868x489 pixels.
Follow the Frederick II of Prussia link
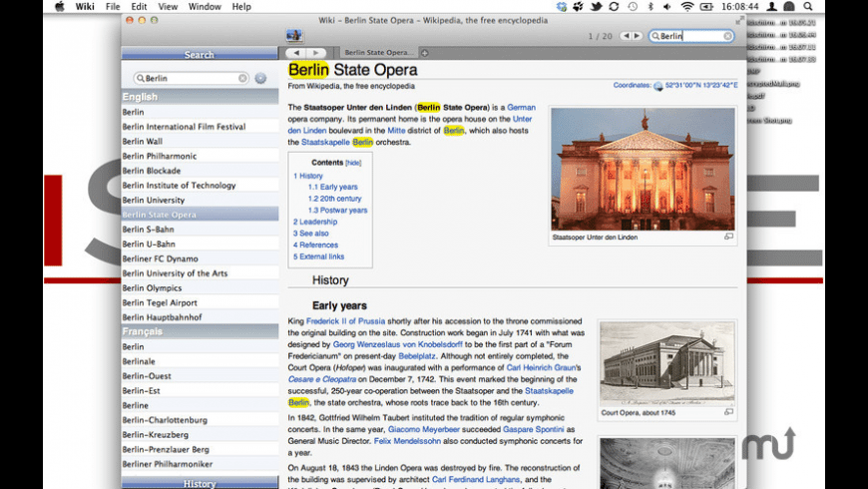click(x=343, y=321)
